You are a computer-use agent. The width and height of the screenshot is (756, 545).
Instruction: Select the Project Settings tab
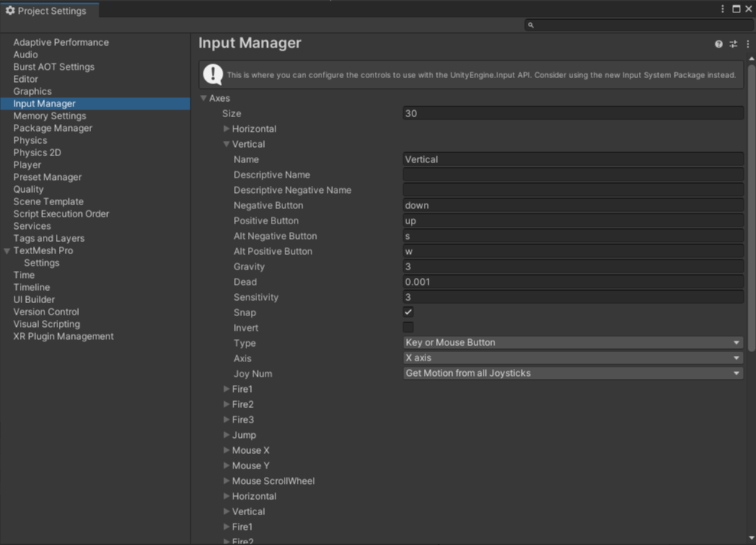(x=50, y=11)
